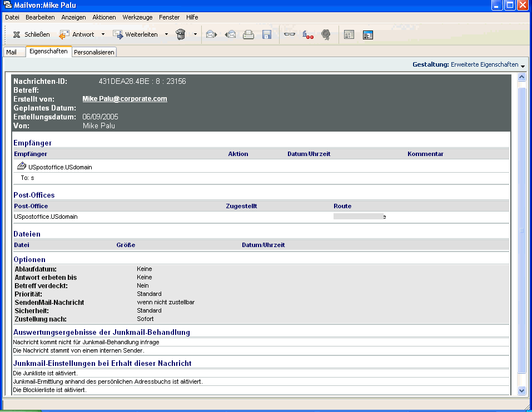Image resolution: width=532 pixels, height=412 pixels.
Task: Go to next message envelope icon
Action: [x=211, y=34]
